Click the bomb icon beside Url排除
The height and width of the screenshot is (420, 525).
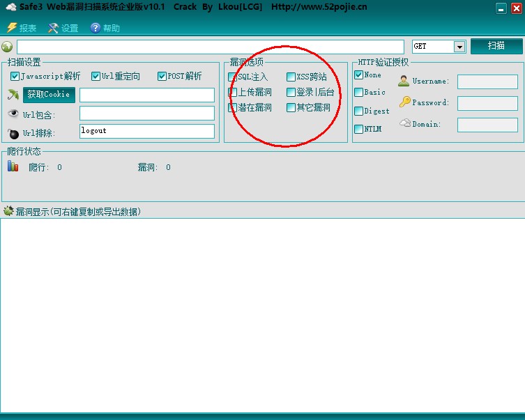pos(13,134)
